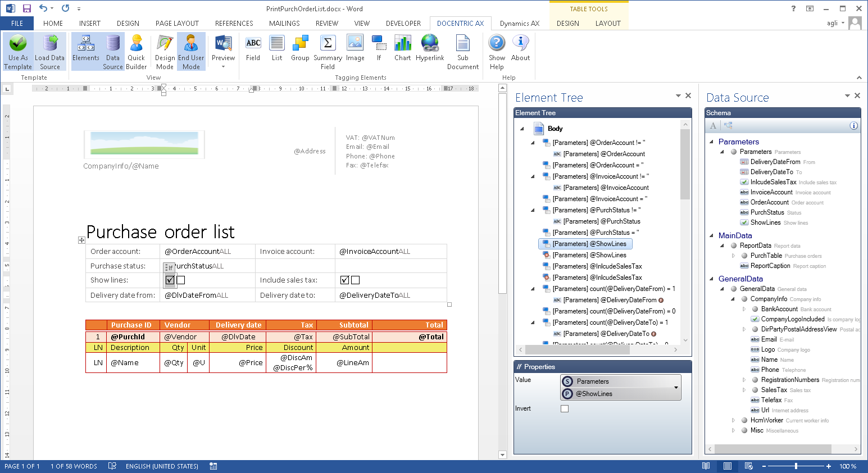Open the INSERT ribbon tab
The width and height of the screenshot is (868, 473).
(x=90, y=24)
